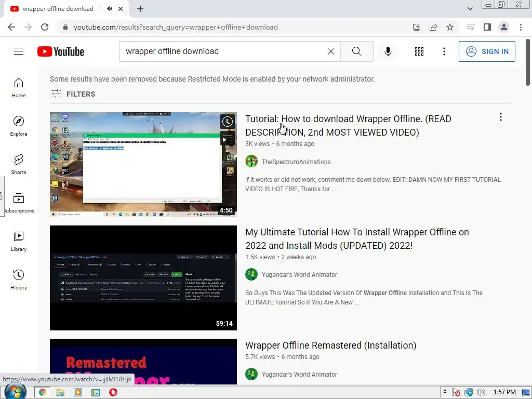The height and width of the screenshot is (399, 532).
Task: Close the wrapper offline download tab
Action: tap(121, 9)
